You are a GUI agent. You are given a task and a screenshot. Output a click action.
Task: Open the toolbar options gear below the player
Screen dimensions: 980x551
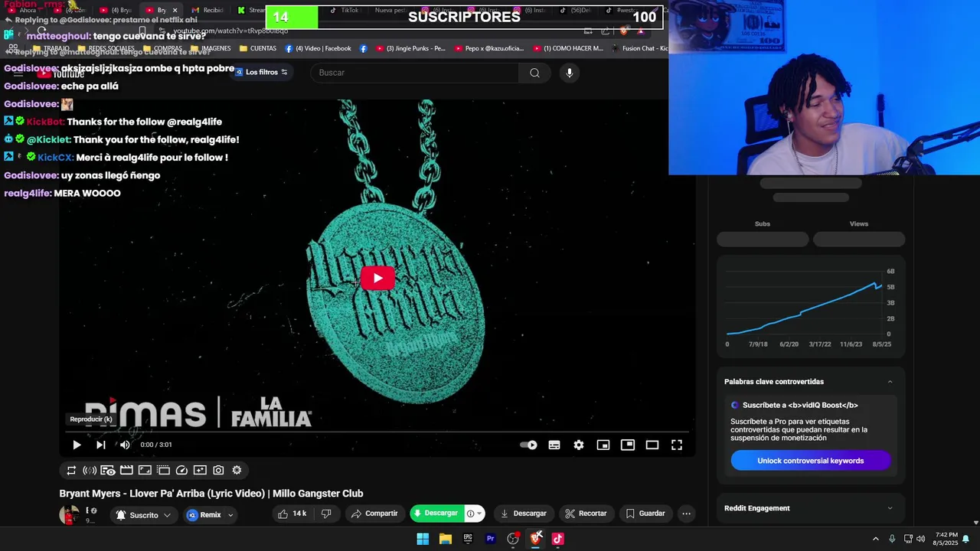(237, 470)
